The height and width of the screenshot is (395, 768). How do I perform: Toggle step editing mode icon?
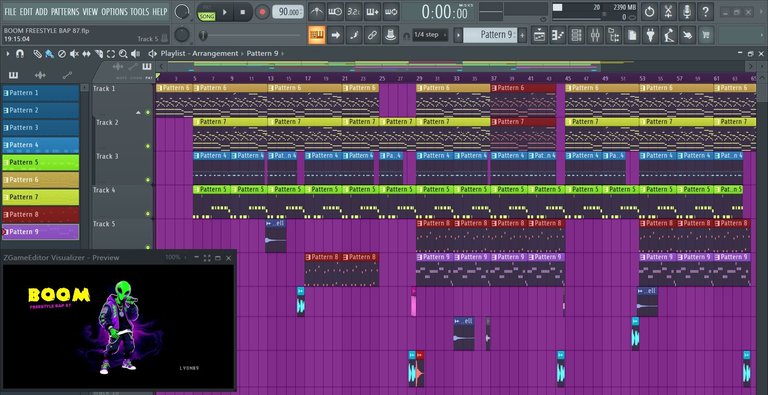coord(354,35)
